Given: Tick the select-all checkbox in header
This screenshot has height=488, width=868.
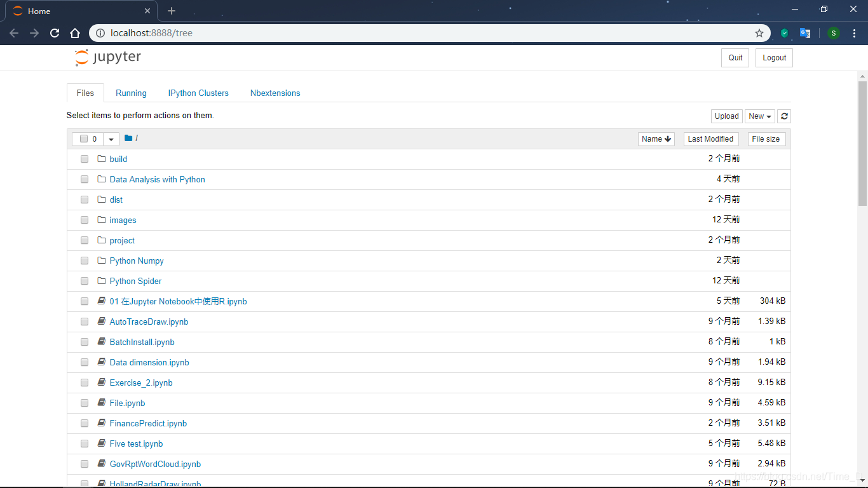Looking at the screenshot, I should pos(84,139).
